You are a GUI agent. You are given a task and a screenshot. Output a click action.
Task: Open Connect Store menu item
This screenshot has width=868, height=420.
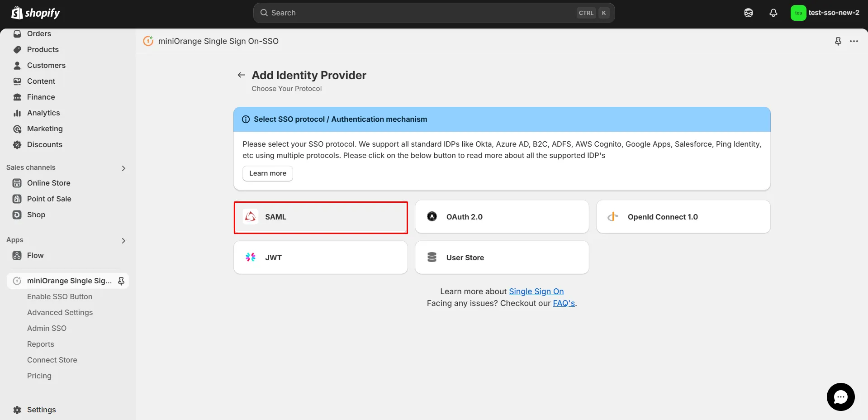pyautogui.click(x=52, y=360)
